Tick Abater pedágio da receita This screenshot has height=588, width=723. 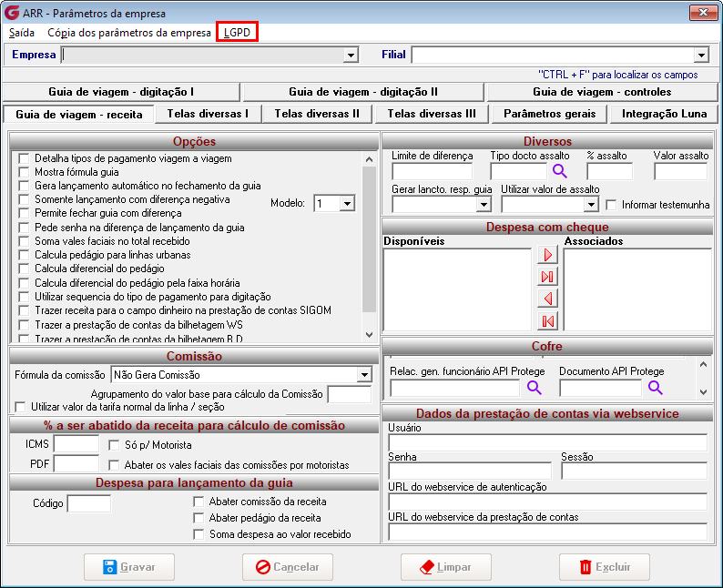click(x=199, y=518)
